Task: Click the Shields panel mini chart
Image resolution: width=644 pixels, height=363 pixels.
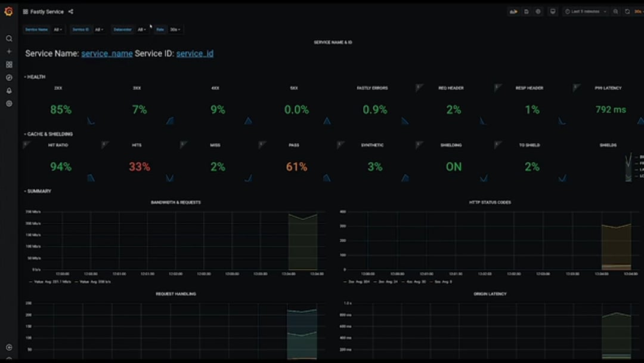Action: pos(628,167)
